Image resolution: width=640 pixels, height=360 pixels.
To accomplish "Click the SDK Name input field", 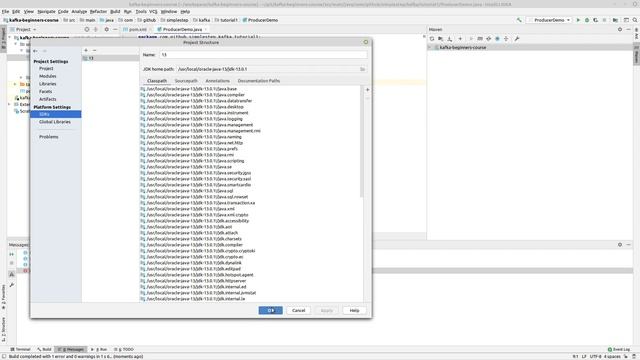I will [x=263, y=55].
